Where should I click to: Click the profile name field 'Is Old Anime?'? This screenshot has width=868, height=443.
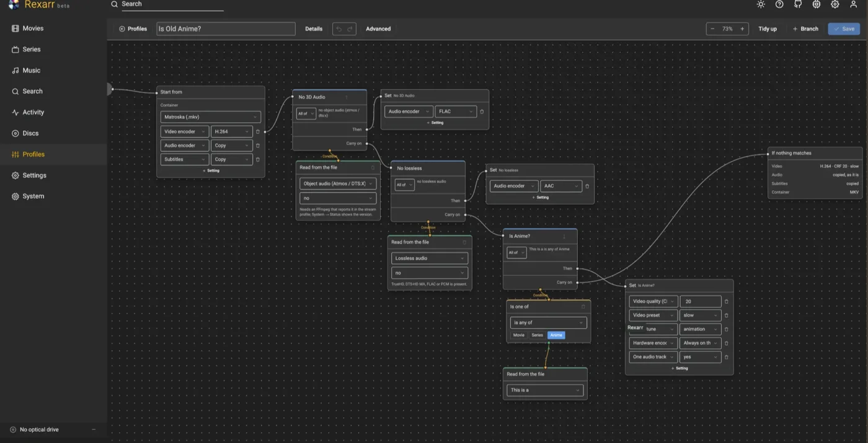226,29
